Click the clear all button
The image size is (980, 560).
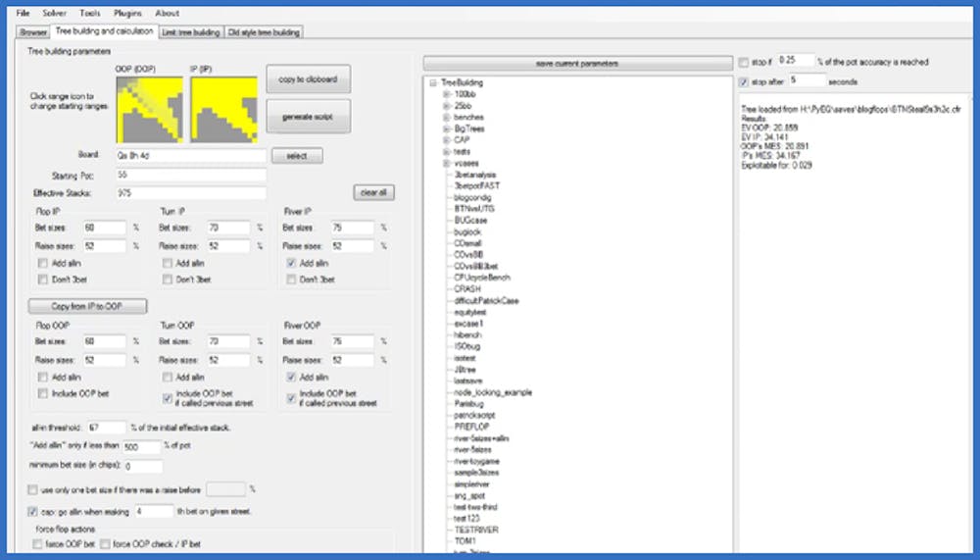coord(373,192)
